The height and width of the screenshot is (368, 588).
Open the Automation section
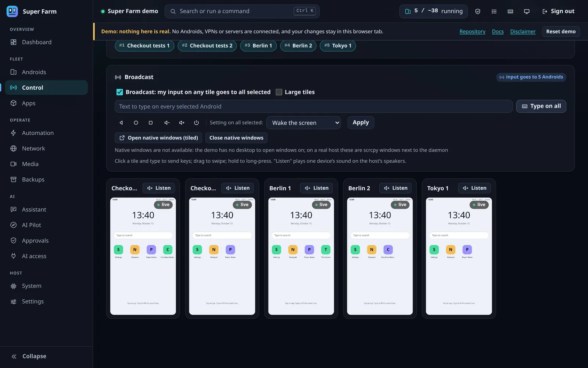[46, 133]
